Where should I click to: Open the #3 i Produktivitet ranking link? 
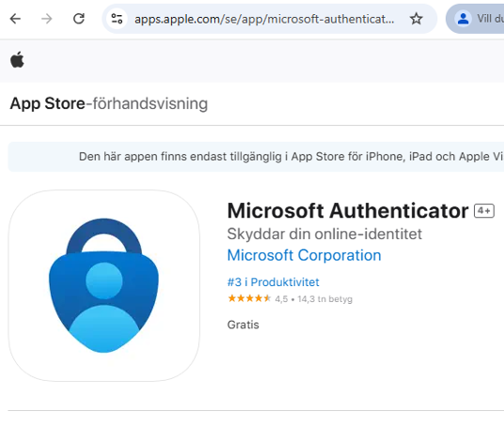click(274, 282)
